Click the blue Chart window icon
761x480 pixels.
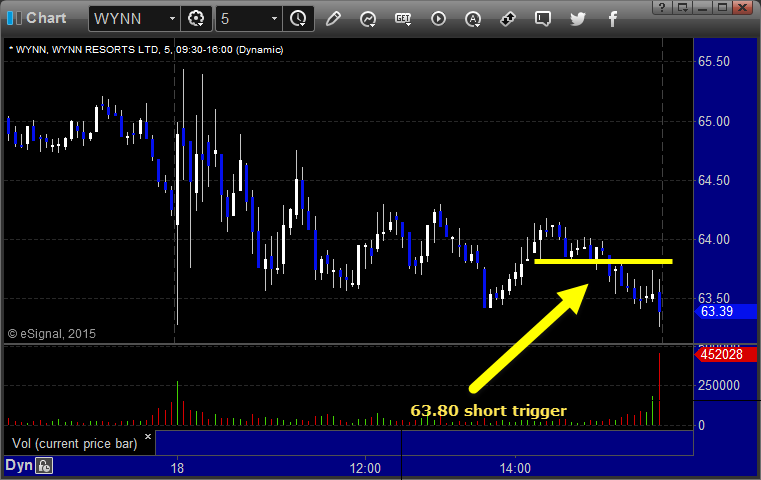click(x=14, y=18)
